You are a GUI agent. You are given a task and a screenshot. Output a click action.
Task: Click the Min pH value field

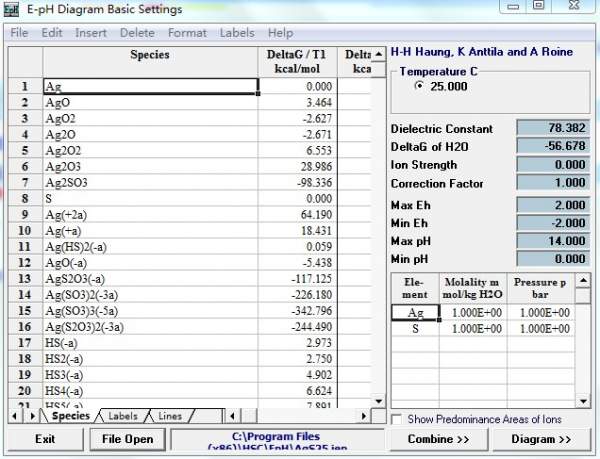553,259
